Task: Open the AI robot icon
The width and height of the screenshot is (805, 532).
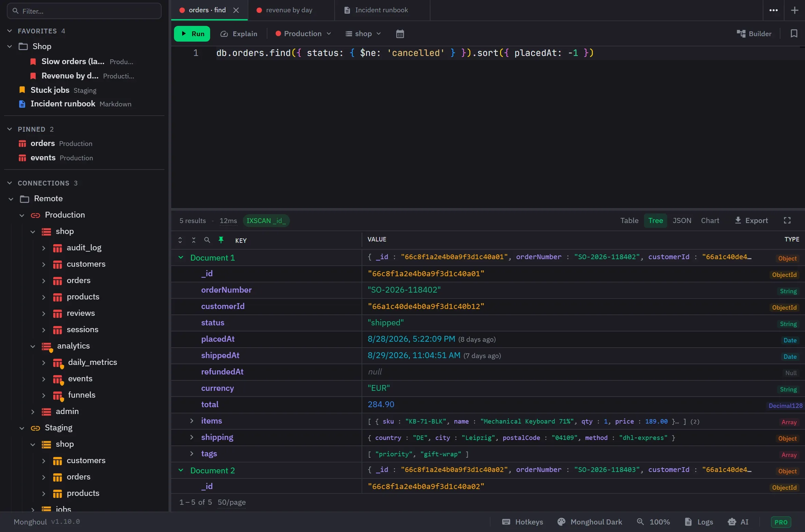Action: click(x=732, y=522)
